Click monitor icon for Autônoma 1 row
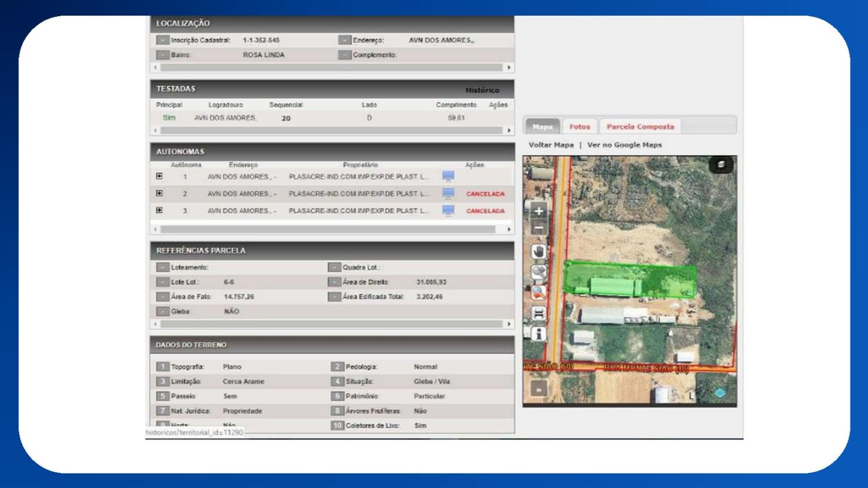 click(x=448, y=177)
